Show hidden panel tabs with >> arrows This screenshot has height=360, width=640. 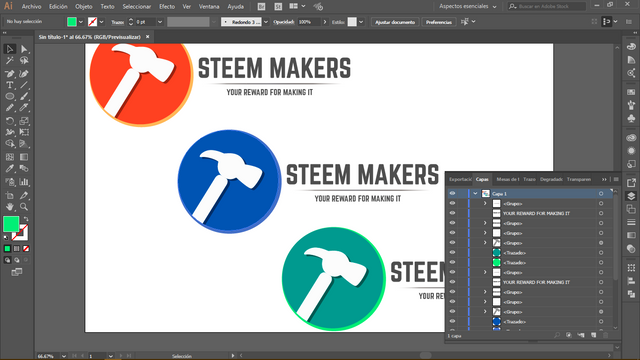click(x=604, y=179)
